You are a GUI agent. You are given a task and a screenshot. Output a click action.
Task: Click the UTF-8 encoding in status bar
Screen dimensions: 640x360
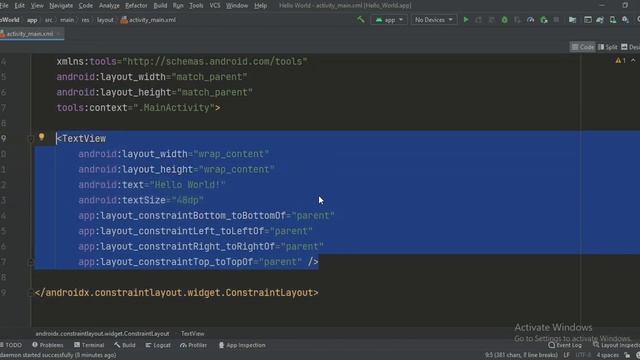tap(583, 355)
